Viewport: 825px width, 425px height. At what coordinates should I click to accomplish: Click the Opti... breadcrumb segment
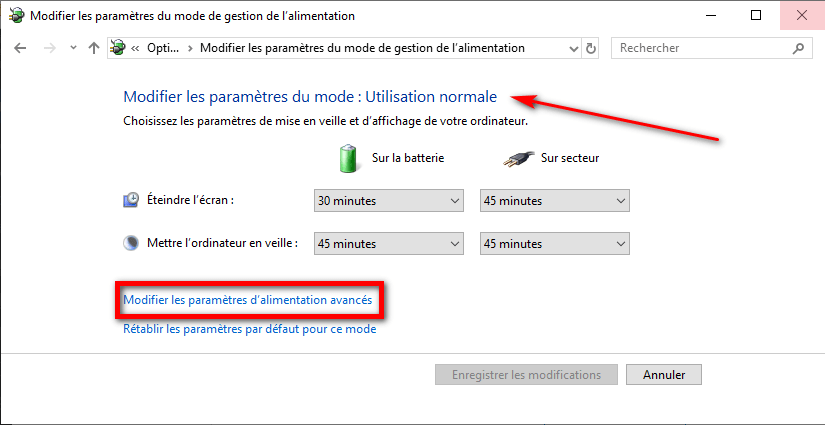pos(163,48)
